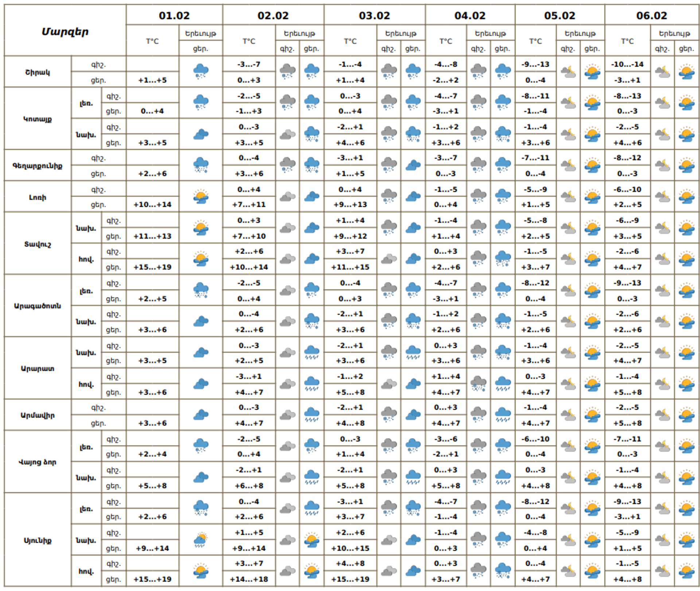Click Լոռի's 02.02 night grey cloud icon
700x591 pixels.
287,197
